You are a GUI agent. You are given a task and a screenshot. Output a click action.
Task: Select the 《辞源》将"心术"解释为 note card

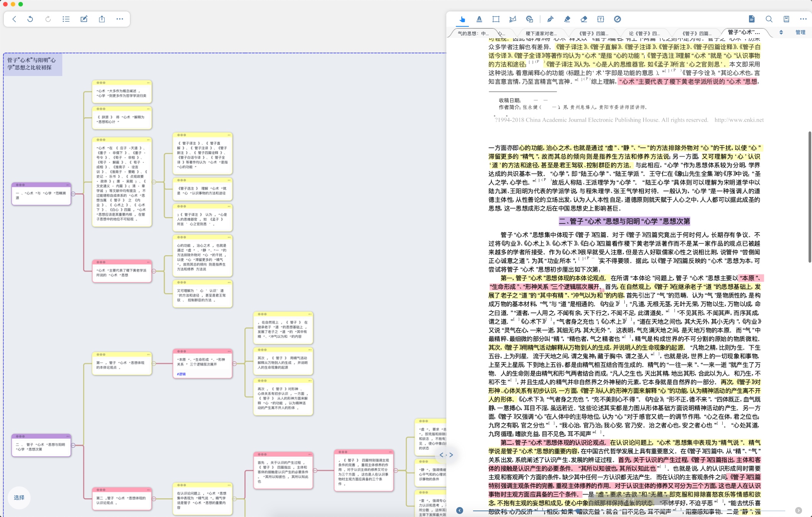click(x=122, y=118)
